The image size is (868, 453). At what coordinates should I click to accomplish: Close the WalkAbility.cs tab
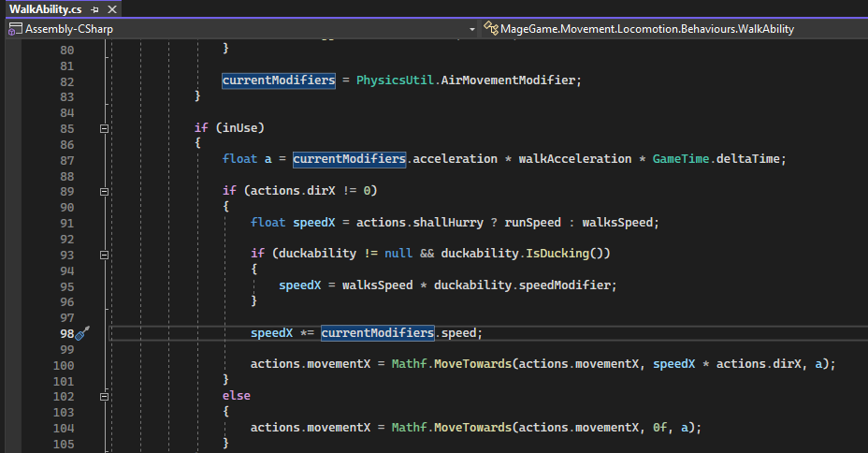[111, 8]
